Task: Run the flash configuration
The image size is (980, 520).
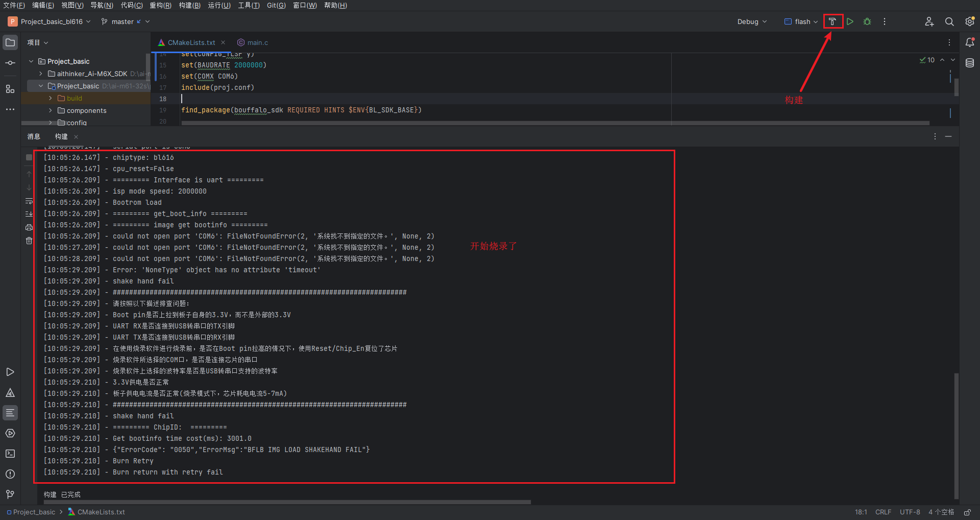Action: [x=850, y=21]
